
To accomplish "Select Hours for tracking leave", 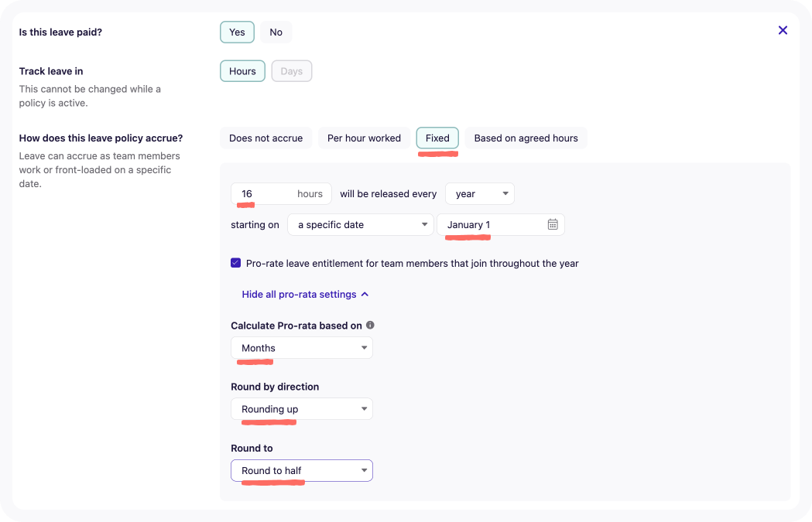I will pyautogui.click(x=242, y=70).
